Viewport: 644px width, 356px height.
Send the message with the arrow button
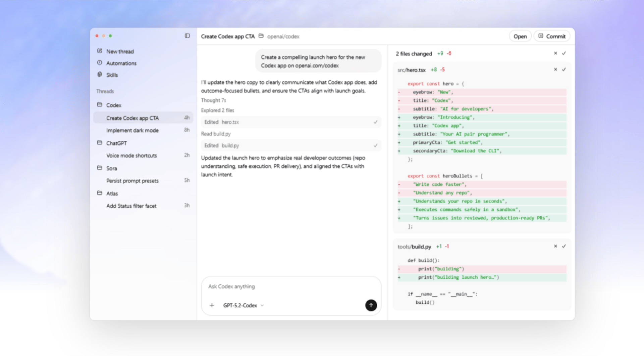point(371,305)
